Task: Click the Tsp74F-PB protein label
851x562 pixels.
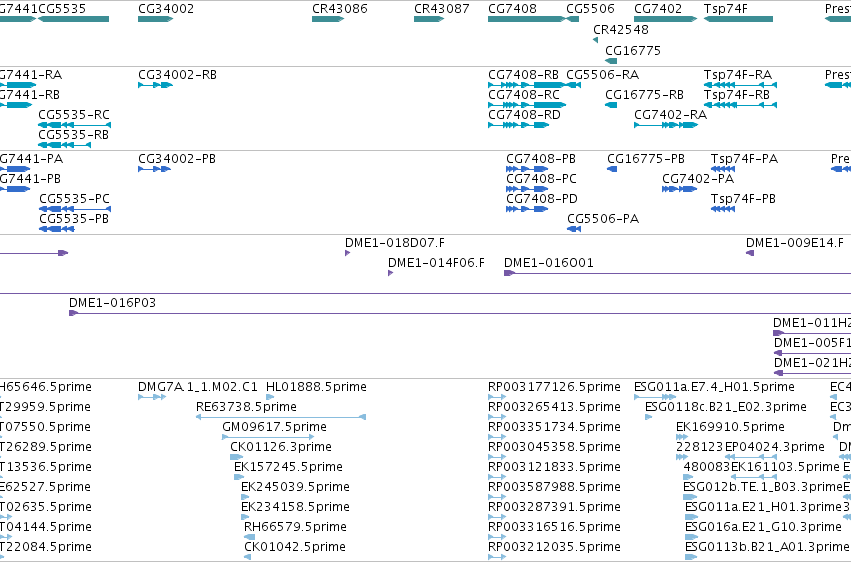Action: click(x=743, y=199)
